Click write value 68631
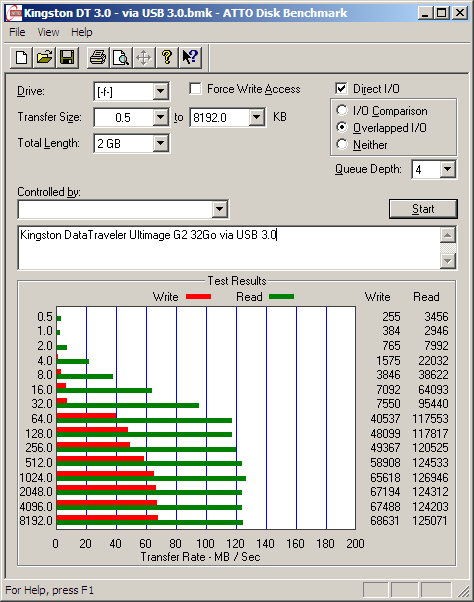This screenshot has width=474, height=602. point(385,521)
